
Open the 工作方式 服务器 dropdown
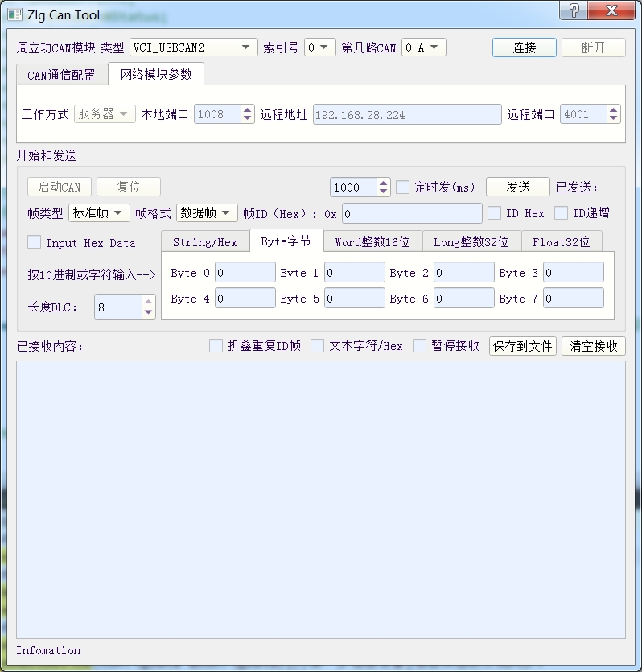(105, 114)
